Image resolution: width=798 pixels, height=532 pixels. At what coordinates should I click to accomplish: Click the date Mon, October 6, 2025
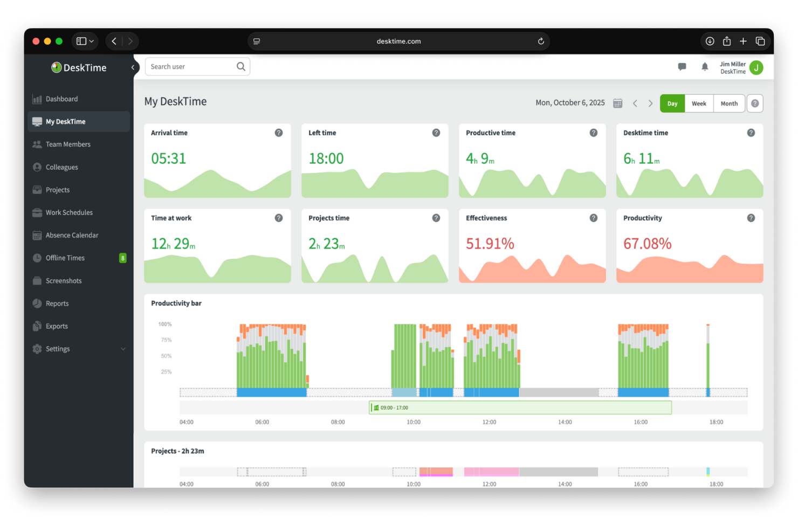point(570,103)
